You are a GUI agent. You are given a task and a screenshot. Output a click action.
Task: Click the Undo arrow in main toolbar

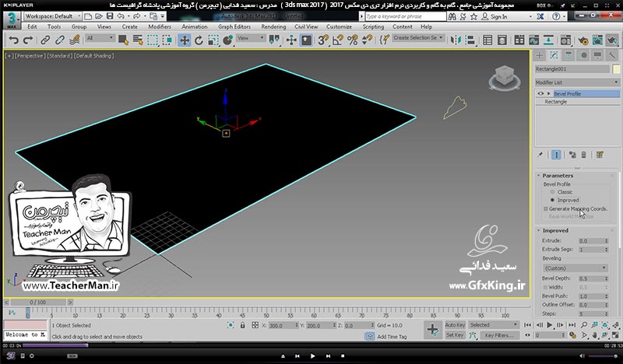[13, 40]
